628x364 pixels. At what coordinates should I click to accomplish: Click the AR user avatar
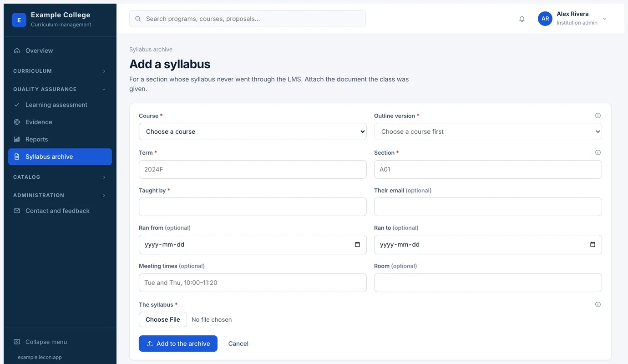[545, 19]
